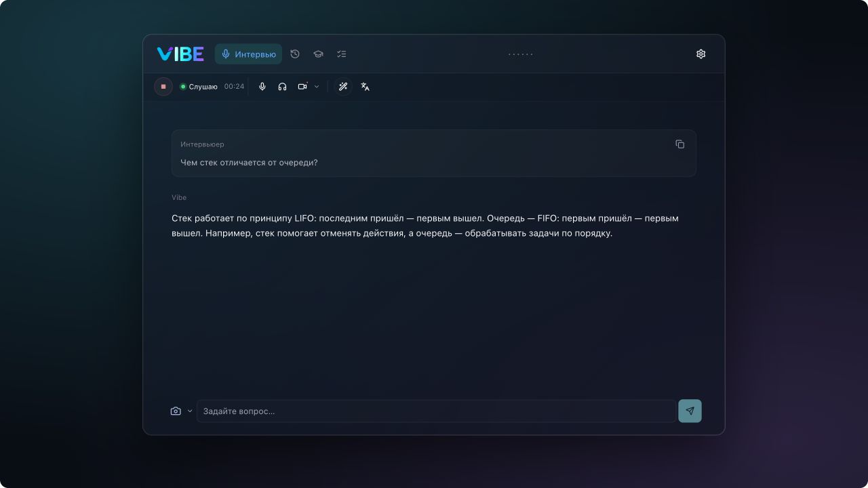Click the dotted drag handle at top
This screenshot has width=868, height=488.
pos(521,54)
